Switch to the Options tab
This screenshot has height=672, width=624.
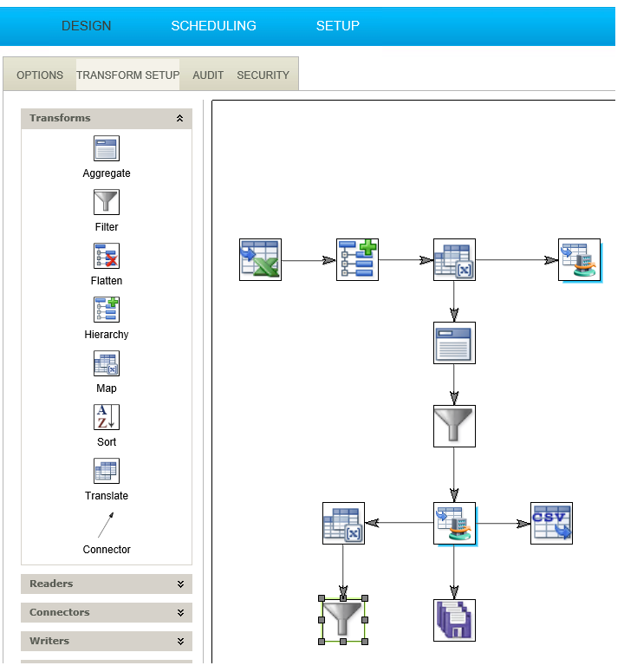click(40, 75)
